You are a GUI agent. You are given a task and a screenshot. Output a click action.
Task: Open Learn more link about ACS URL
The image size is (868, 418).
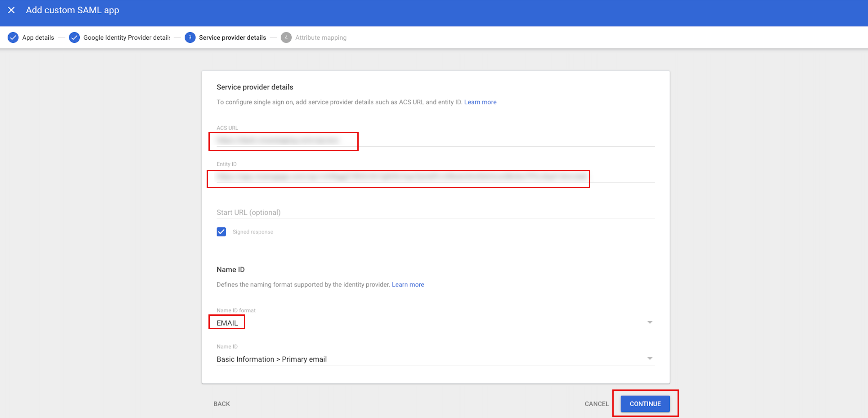click(480, 102)
